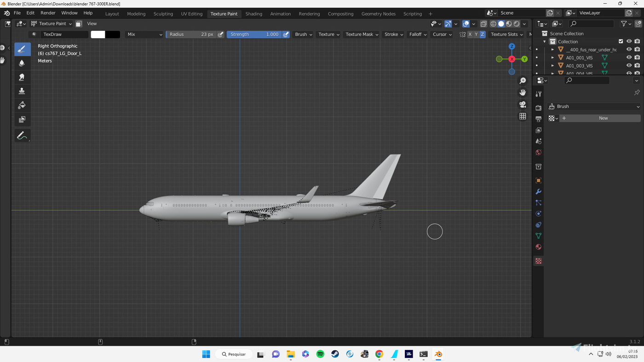Select the Fill tool
The image size is (644, 362).
click(x=22, y=105)
